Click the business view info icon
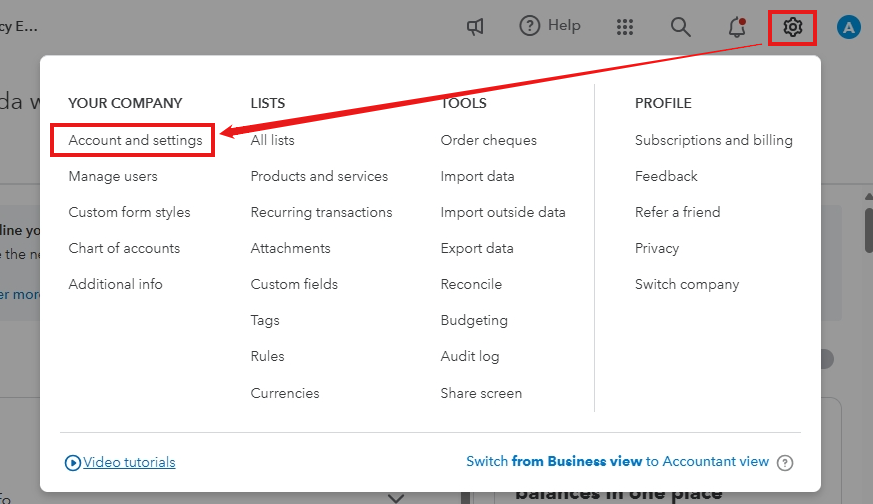Screen dimensions: 873x504 (x=785, y=463)
